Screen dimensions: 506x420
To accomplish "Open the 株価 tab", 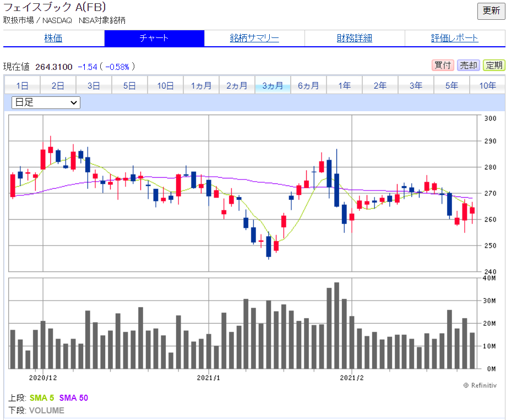I will [53, 38].
